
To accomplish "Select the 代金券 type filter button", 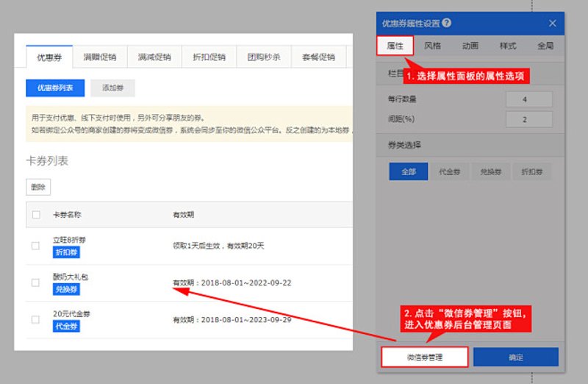I will 449,171.
